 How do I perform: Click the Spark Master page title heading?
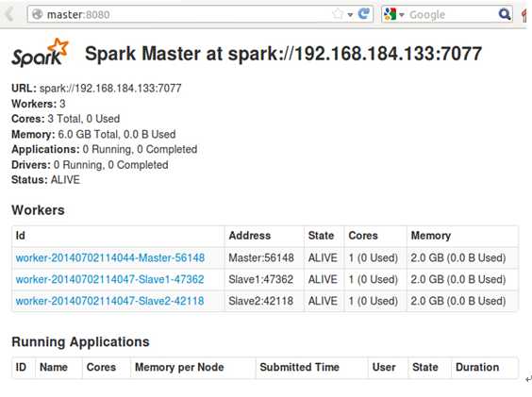pos(283,54)
